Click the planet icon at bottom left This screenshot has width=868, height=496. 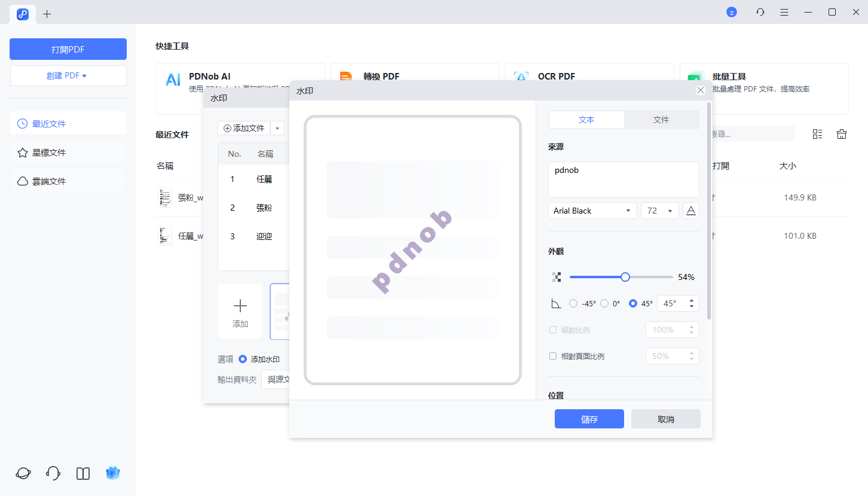23,473
